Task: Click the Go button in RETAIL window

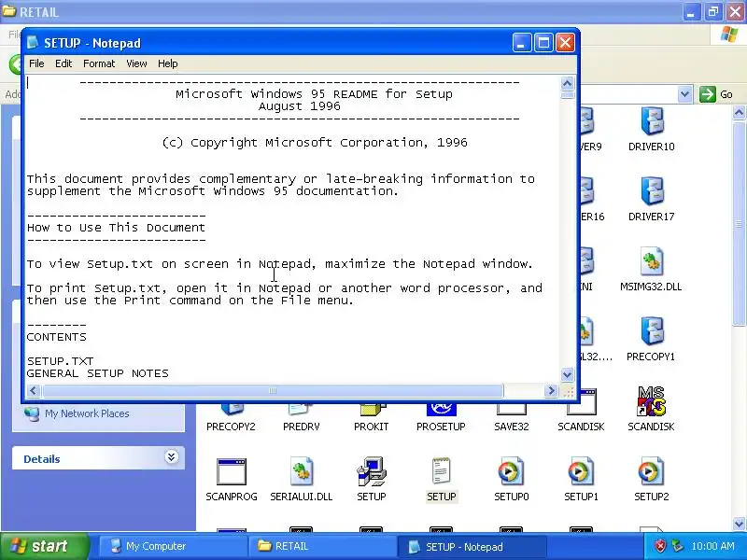Action: pyautogui.click(x=716, y=94)
